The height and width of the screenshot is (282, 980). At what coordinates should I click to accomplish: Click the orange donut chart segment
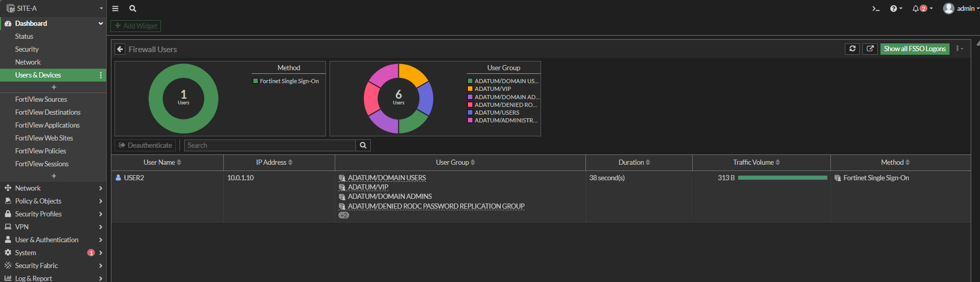(x=412, y=74)
